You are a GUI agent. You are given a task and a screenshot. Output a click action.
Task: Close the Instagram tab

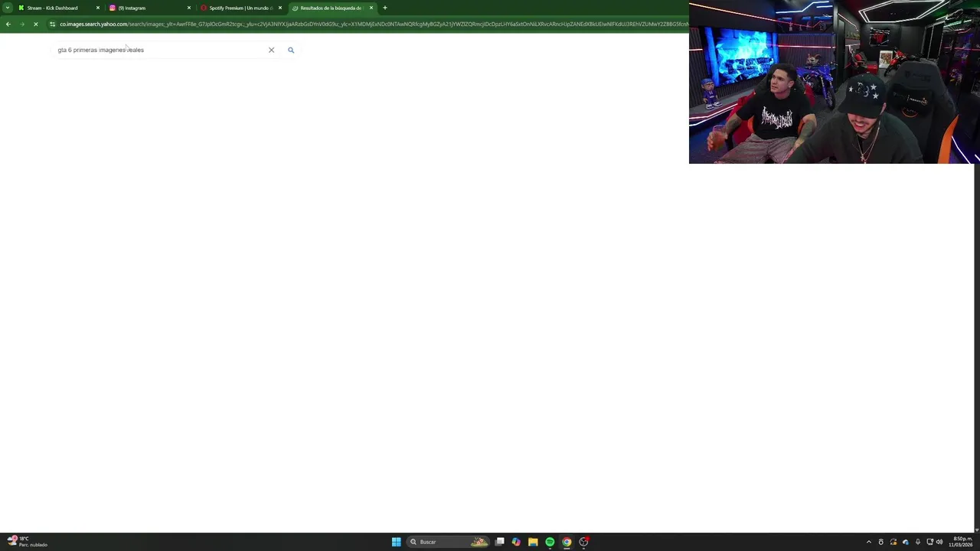189,8
